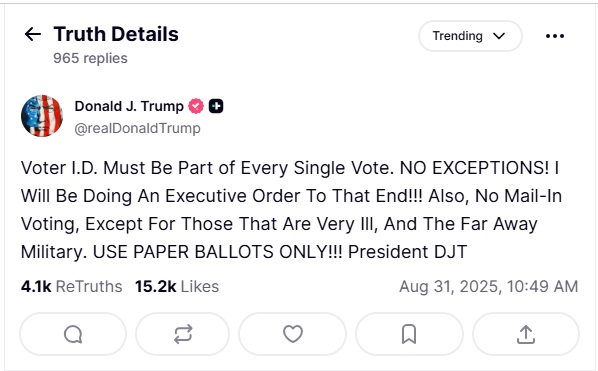The height and width of the screenshot is (371, 598).
Task: Go back using the left arrow
Action: pyautogui.click(x=33, y=34)
